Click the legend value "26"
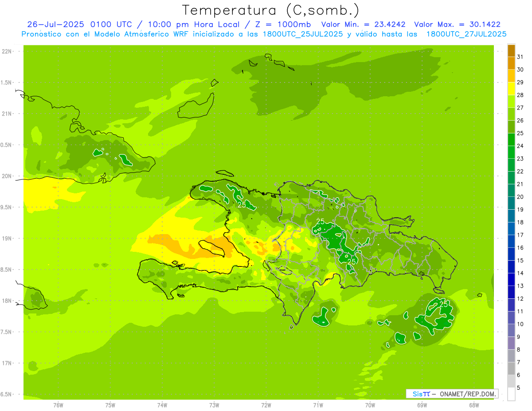This screenshot has width=532, height=411. pyautogui.click(x=520, y=120)
